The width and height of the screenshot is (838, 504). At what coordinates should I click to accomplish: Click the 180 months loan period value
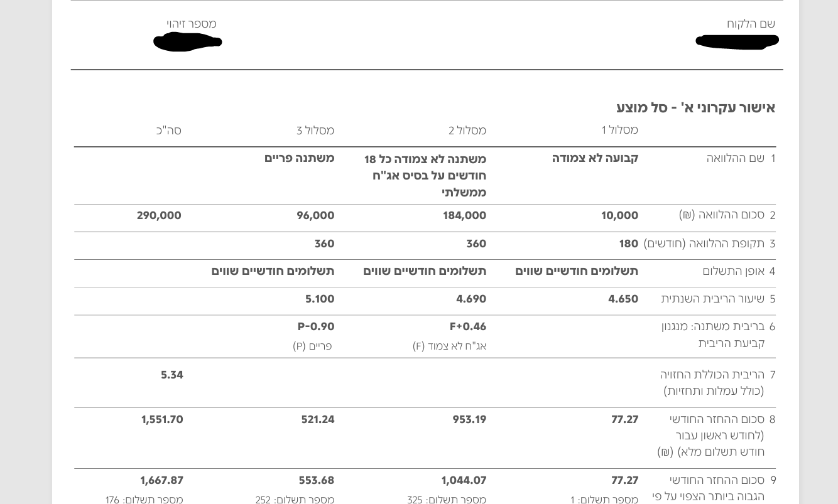coord(628,244)
